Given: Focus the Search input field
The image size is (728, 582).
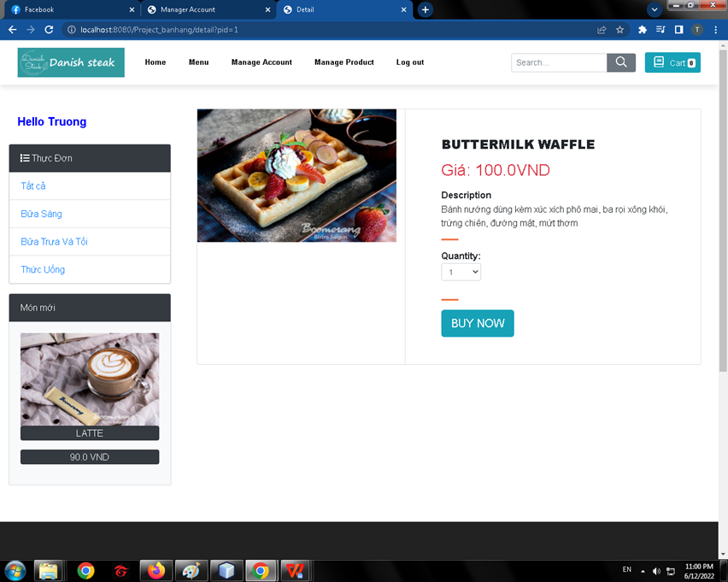Looking at the screenshot, I should 559,62.
